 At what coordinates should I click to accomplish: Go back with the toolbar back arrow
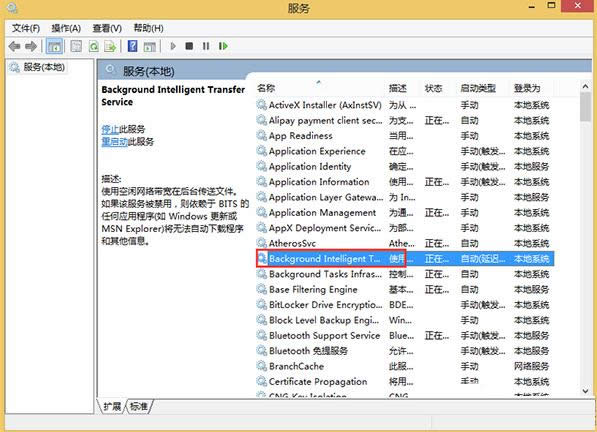point(14,46)
